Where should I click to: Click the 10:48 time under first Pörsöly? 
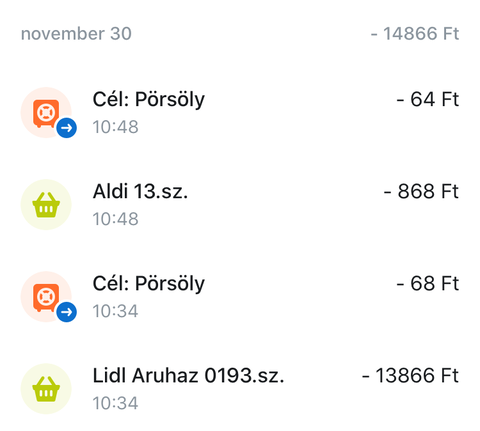pyautogui.click(x=115, y=127)
